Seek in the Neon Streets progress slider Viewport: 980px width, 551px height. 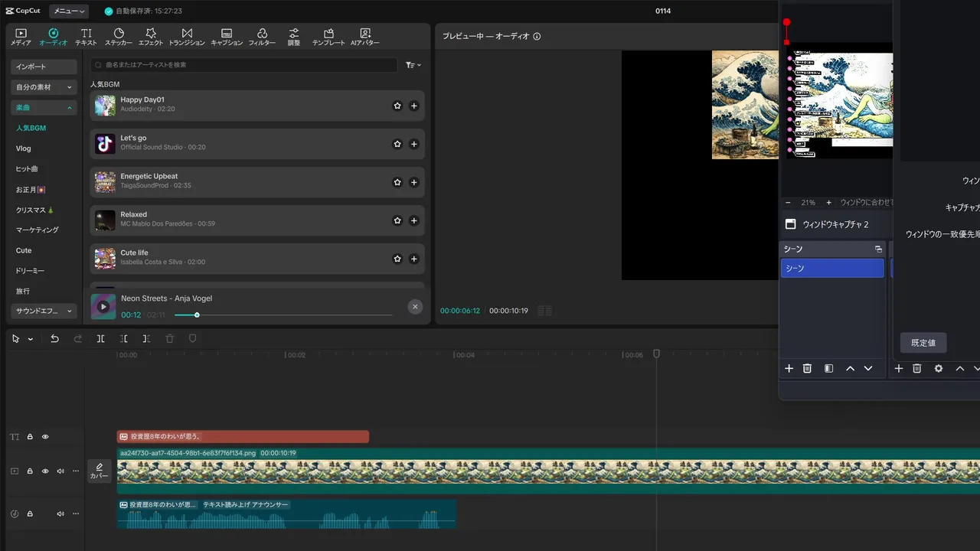[283, 315]
